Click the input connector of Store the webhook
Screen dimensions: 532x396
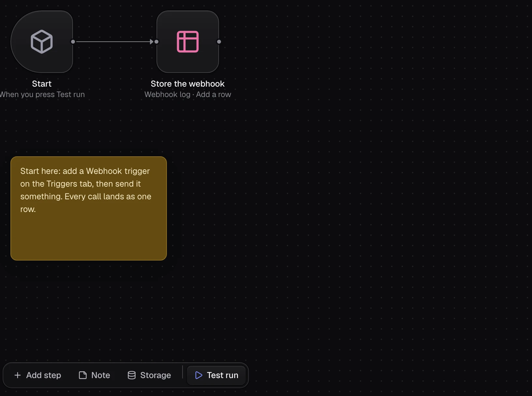[156, 42]
